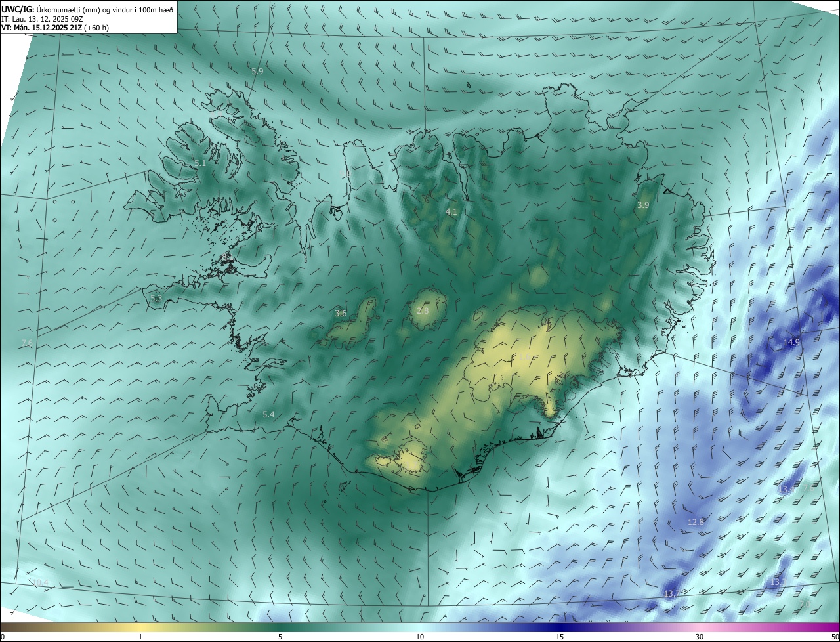The width and height of the screenshot is (840, 642).
Task: Click the '15' label on the color scale
Action: pyautogui.click(x=560, y=637)
